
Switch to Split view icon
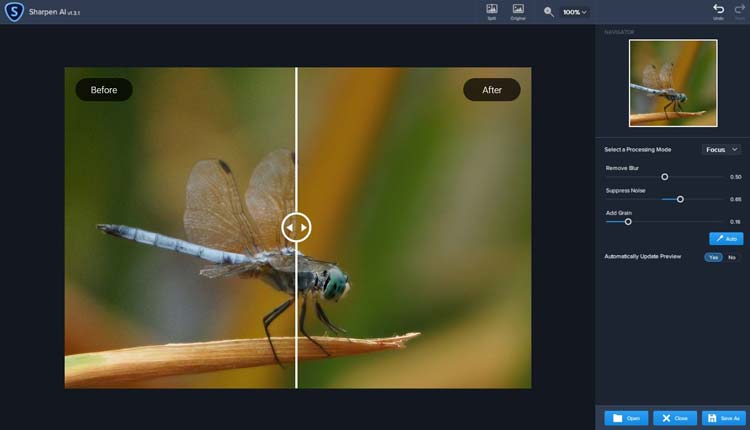point(492,12)
